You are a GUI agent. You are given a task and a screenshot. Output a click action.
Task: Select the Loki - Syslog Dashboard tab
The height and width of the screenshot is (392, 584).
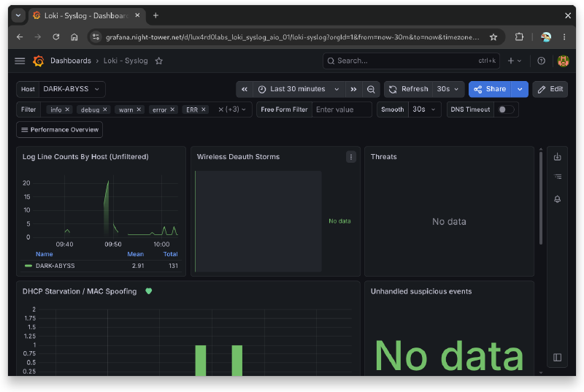click(x=86, y=15)
